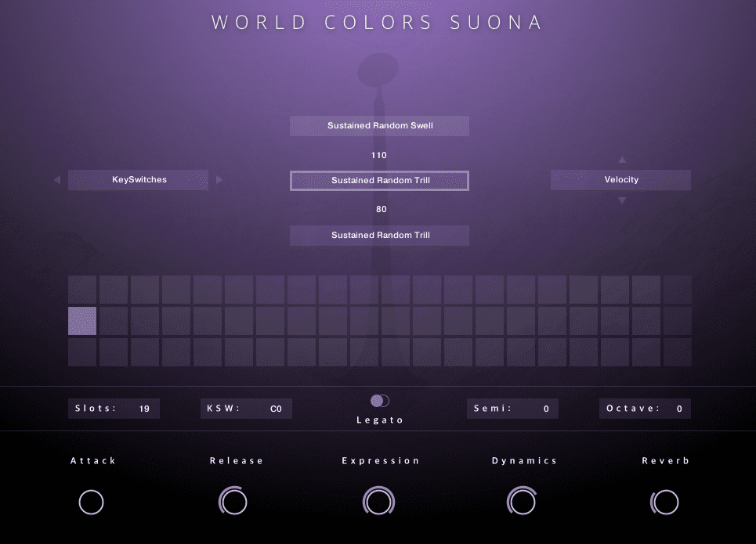Click the Dynamics knob

522,502
